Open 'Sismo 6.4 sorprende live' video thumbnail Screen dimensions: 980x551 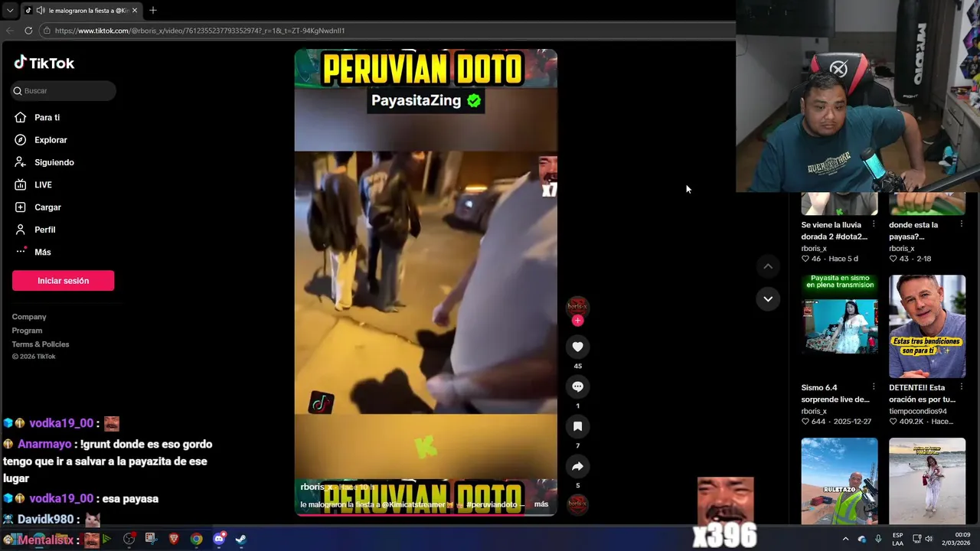pos(840,327)
